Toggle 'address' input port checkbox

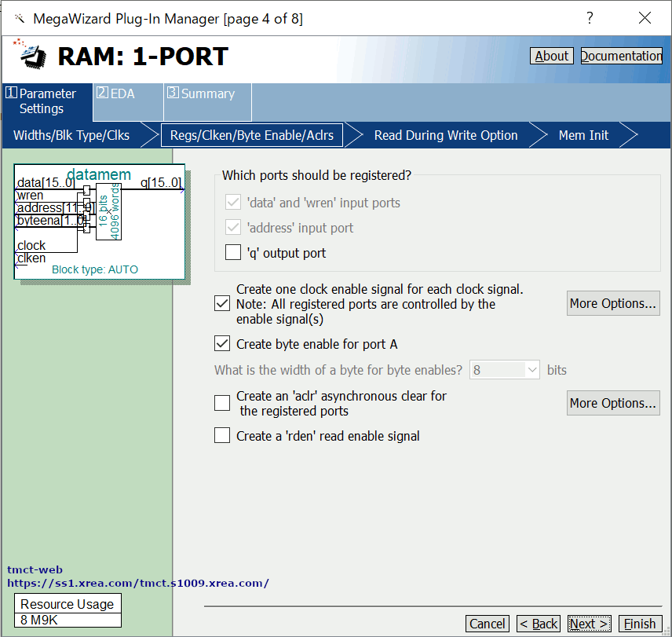point(233,228)
